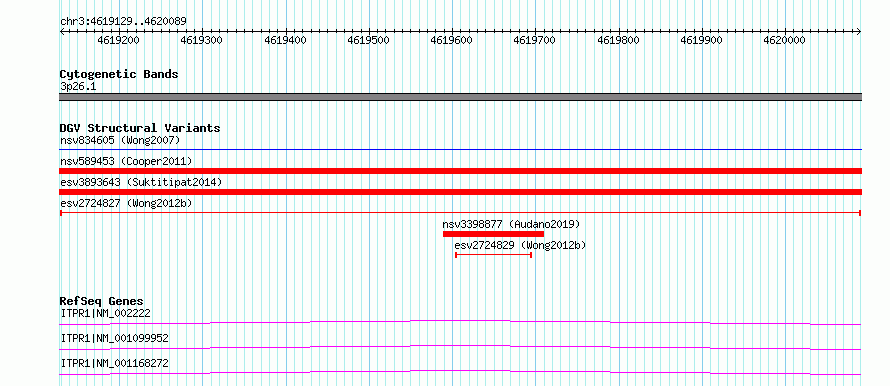890x386 pixels.
Task: Open the ITPR1|NM_002222 gene track
Action: (x=460, y=322)
